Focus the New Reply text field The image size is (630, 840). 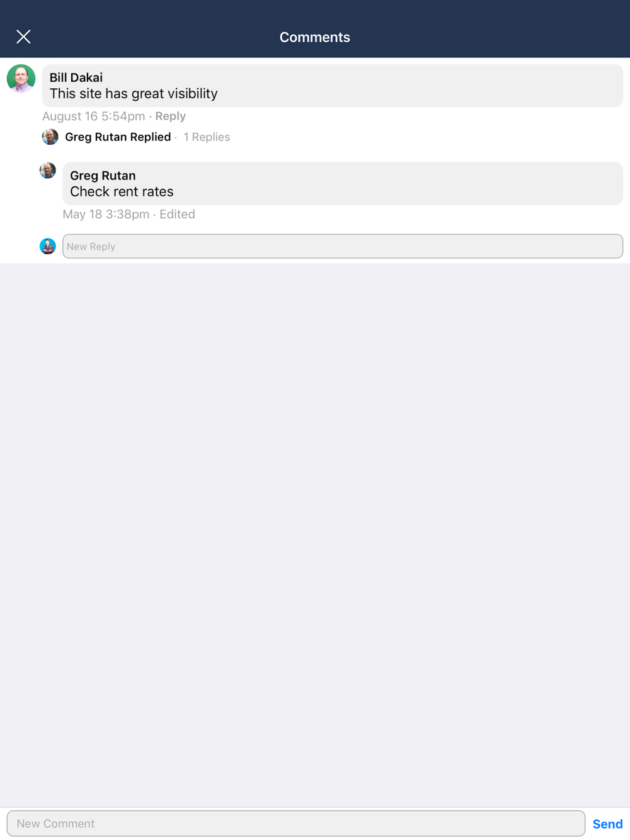(x=343, y=246)
